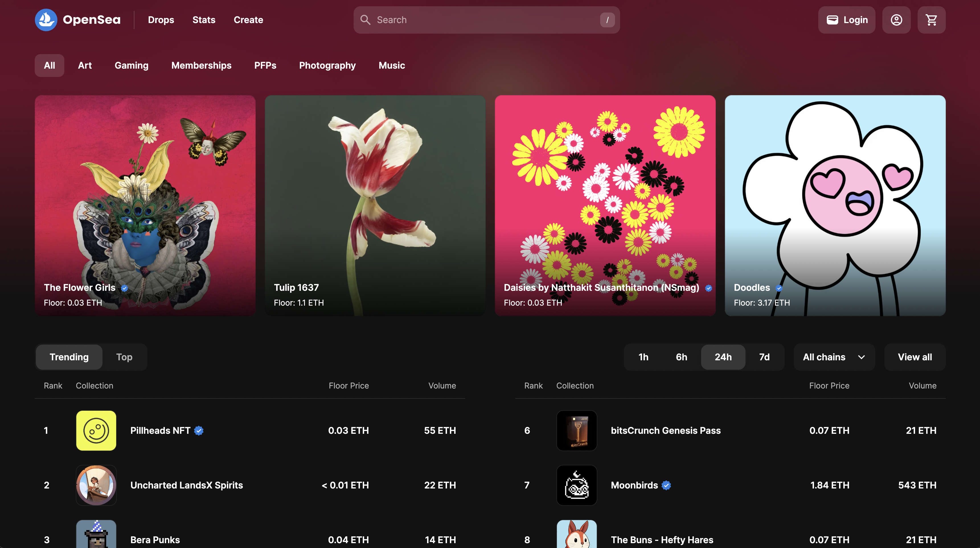Image resolution: width=980 pixels, height=548 pixels.
Task: Switch to the Photography category tab
Action: pos(327,66)
